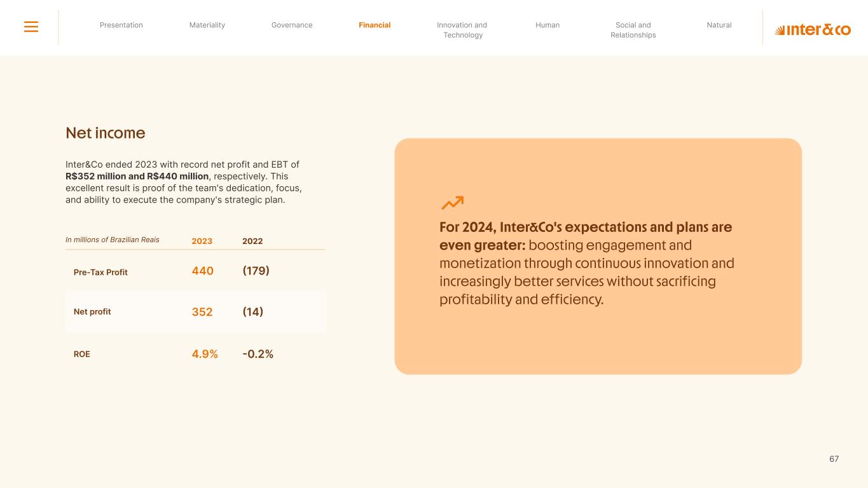Open Innovation and Technology section
This screenshot has height=488, width=868.
[462, 30]
